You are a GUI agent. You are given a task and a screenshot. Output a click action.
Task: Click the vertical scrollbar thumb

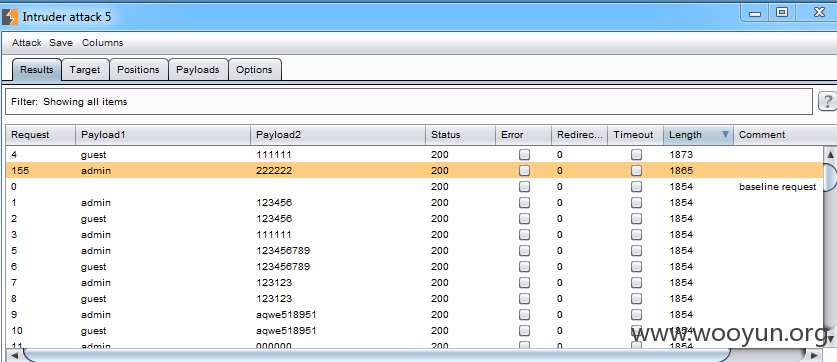[x=830, y=177]
